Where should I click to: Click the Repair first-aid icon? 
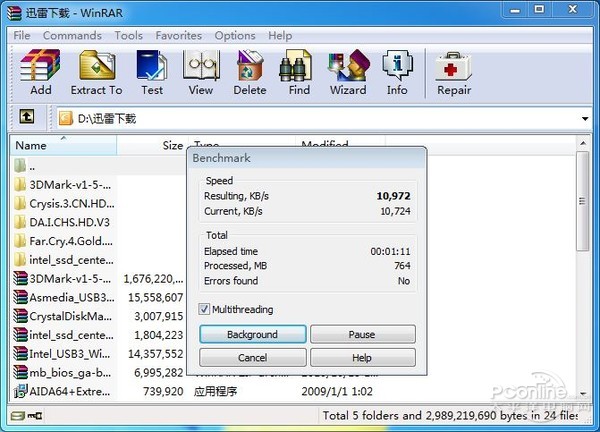453,66
